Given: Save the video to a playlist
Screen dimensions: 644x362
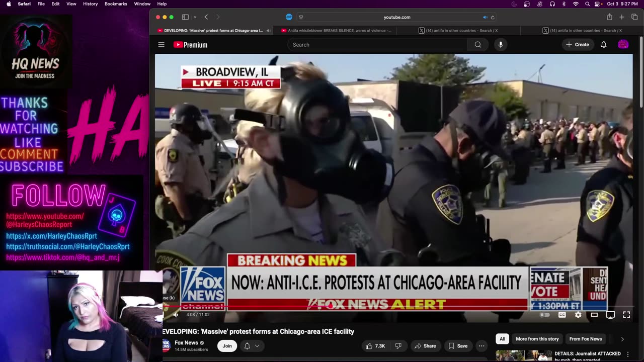Looking at the screenshot, I should click(x=458, y=346).
